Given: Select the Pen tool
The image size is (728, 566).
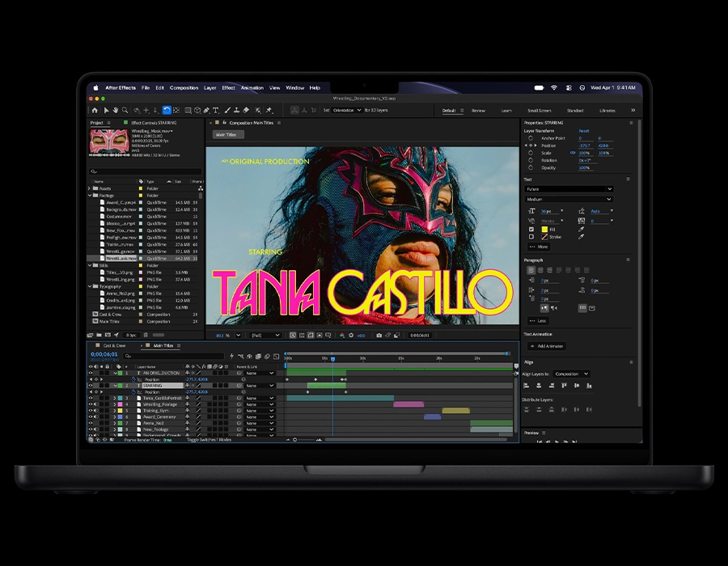Looking at the screenshot, I should pyautogui.click(x=206, y=111).
